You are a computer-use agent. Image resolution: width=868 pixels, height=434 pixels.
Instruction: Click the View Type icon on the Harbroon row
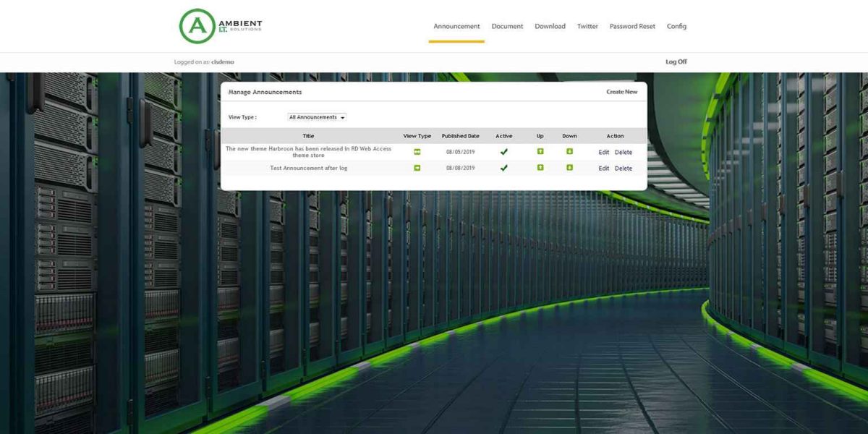(x=417, y=152)
